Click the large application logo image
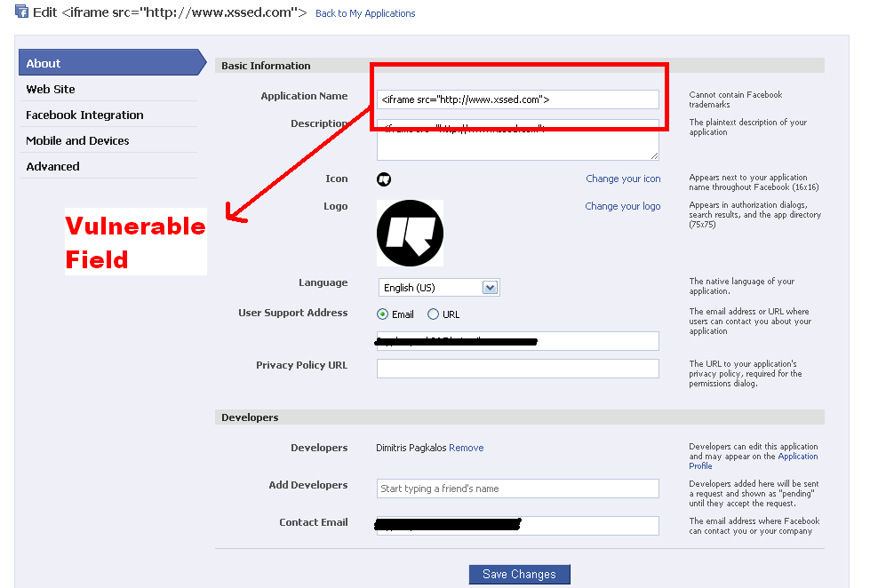878x588 pixels. point(410,234)
